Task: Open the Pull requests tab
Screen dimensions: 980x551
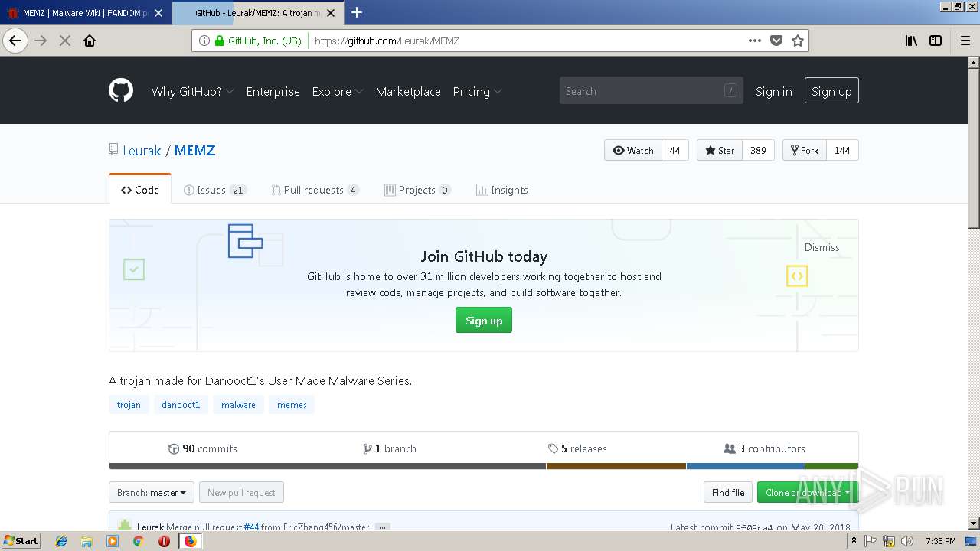Action: (315, 190)
